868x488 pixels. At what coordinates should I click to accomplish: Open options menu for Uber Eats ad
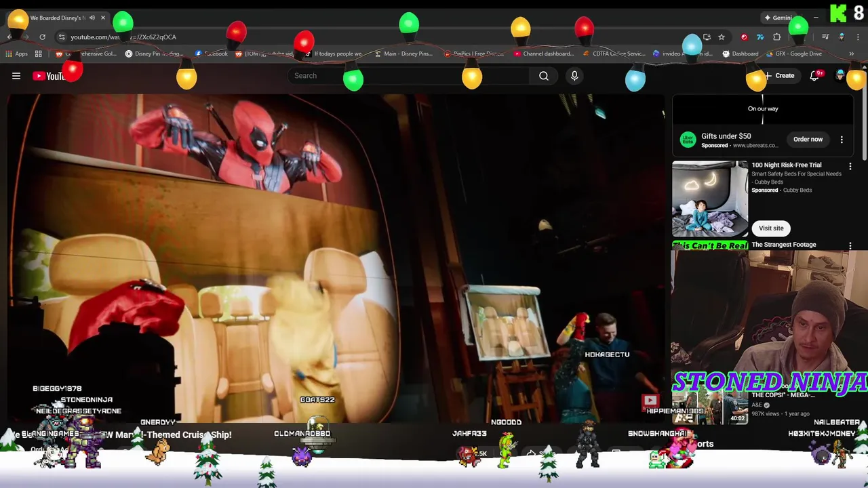click(x=842, y=140)
